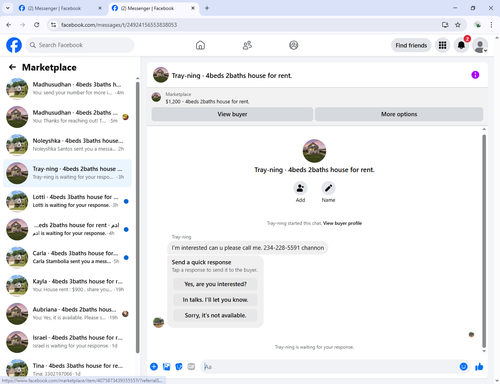Click the chat area scrollbar
Image resolution: width=500 pixels, height=384 pixels.
484,241
